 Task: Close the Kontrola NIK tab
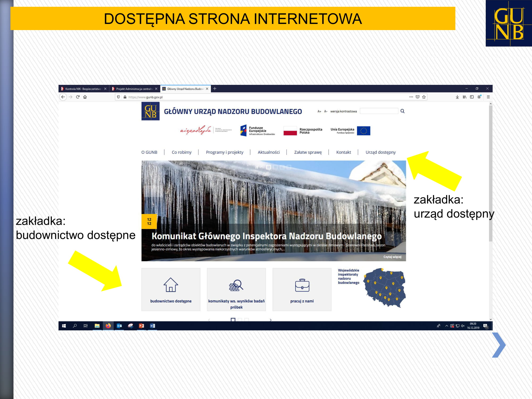tap(105, 89)
